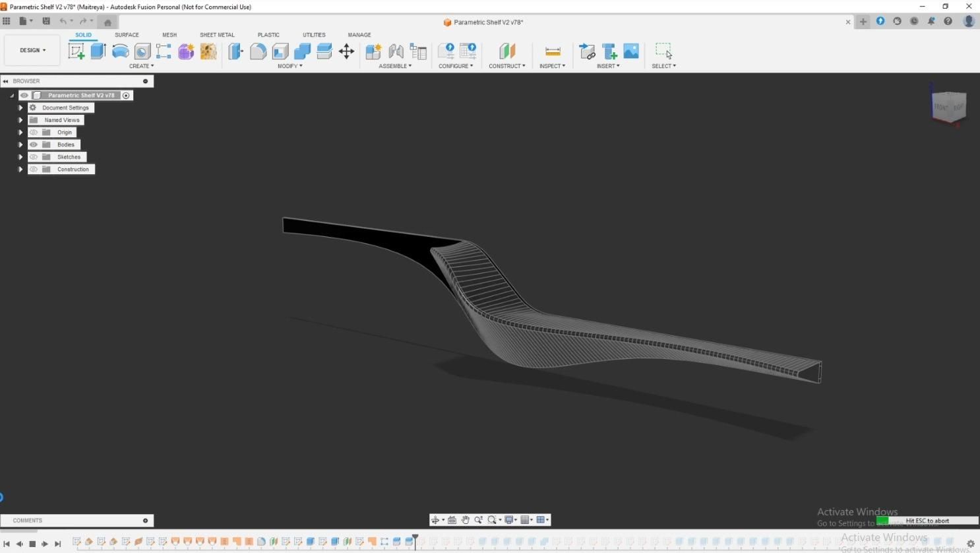Collapse the BROWSER panel header
980x553 pixels.
click(x=6, y=81)
